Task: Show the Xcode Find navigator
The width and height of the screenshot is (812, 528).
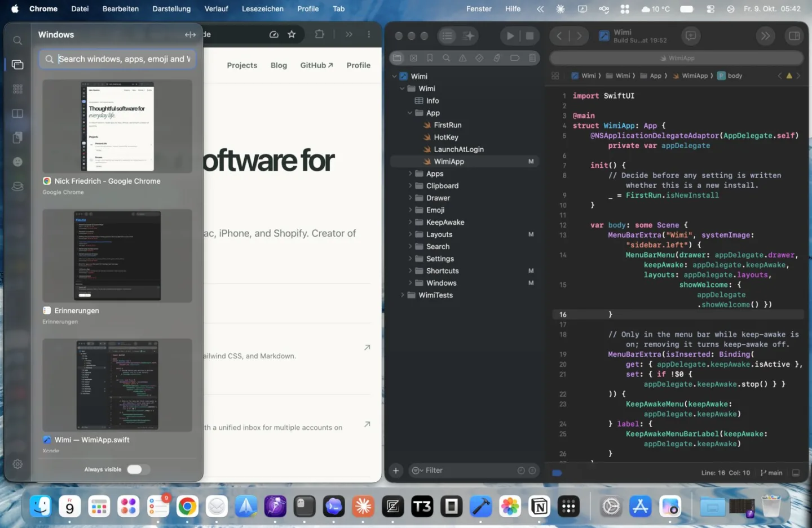Action: [446, 58]
